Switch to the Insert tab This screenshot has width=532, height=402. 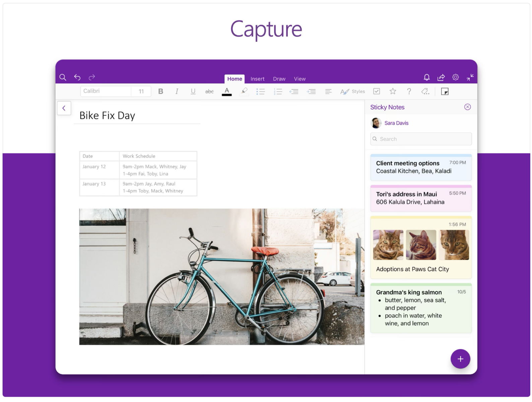(x=257, y=79)
